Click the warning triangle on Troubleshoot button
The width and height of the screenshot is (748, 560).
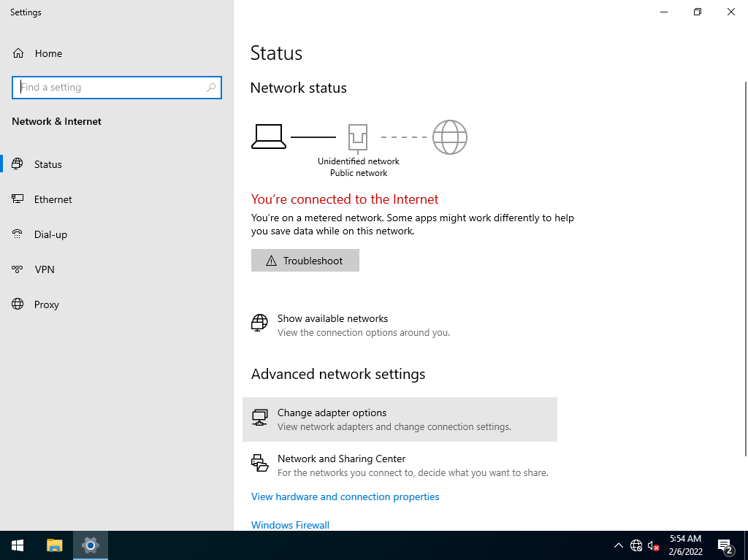(x=272, y=261)
